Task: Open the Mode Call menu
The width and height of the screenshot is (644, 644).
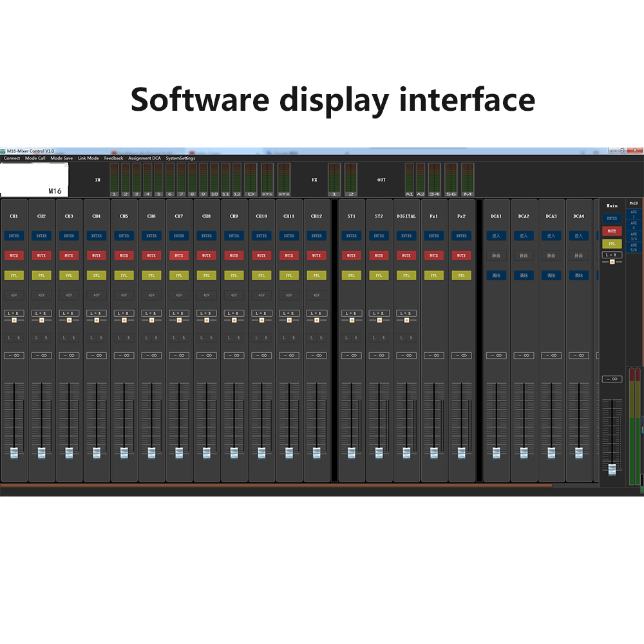Action: click(35, 158)
